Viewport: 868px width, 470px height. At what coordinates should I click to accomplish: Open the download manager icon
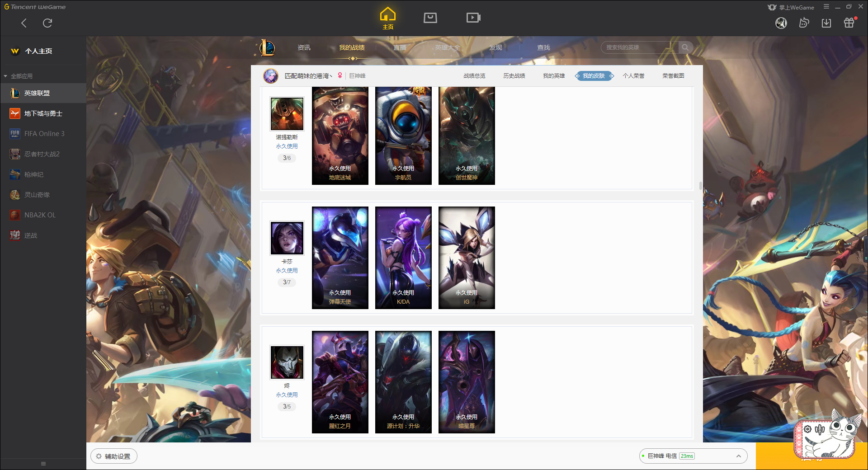coord(826,23)
